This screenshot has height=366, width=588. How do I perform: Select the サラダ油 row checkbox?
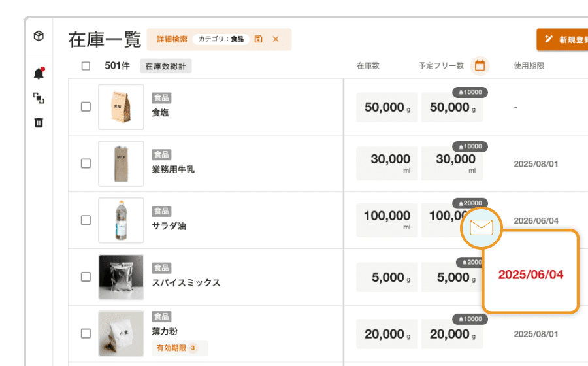point(86,220)
